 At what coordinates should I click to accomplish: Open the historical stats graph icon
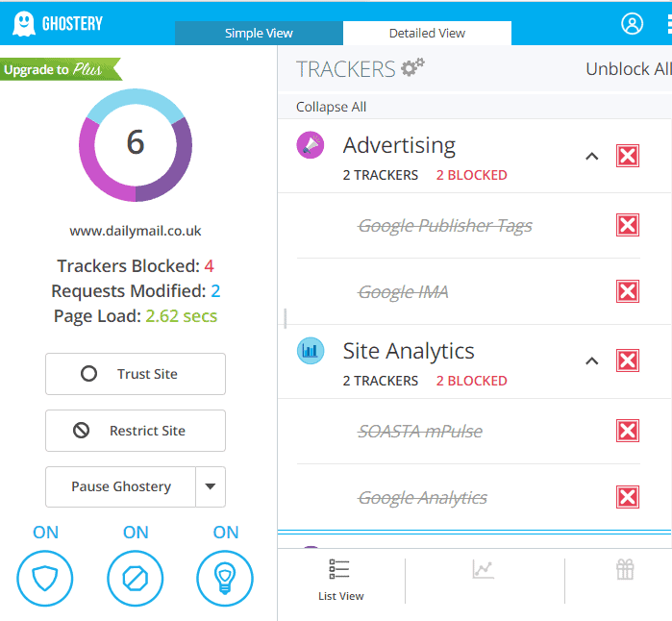(x=483, y=569)
